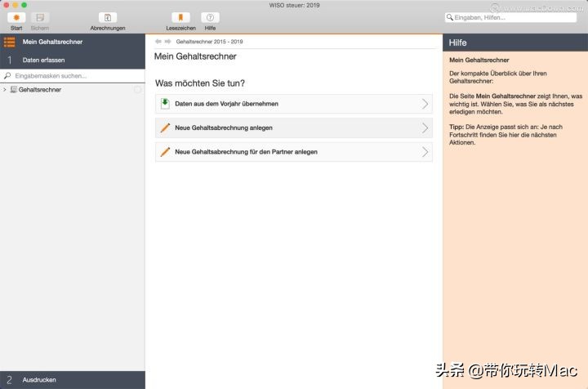Open the Lesezeichen bookmarks icon
The image size is (588, 389).
[180, 17]
